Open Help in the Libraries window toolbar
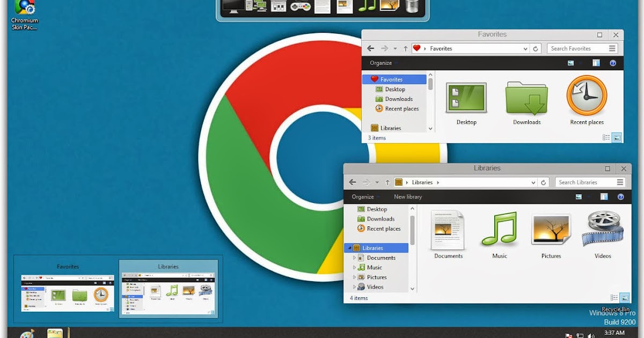 point(621,197)
